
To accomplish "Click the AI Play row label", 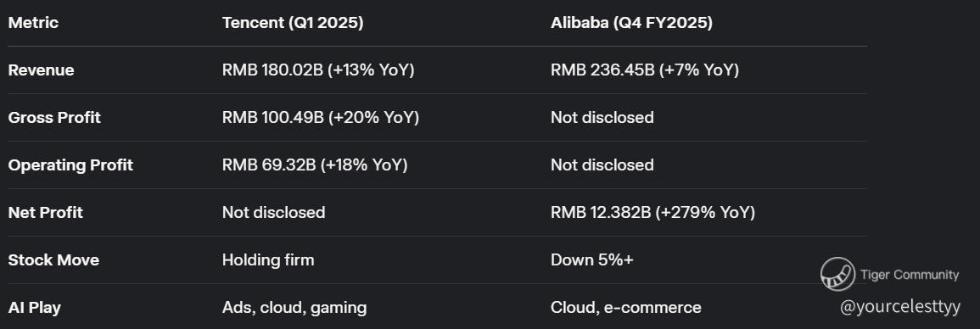I will click(x=35, y=307).
